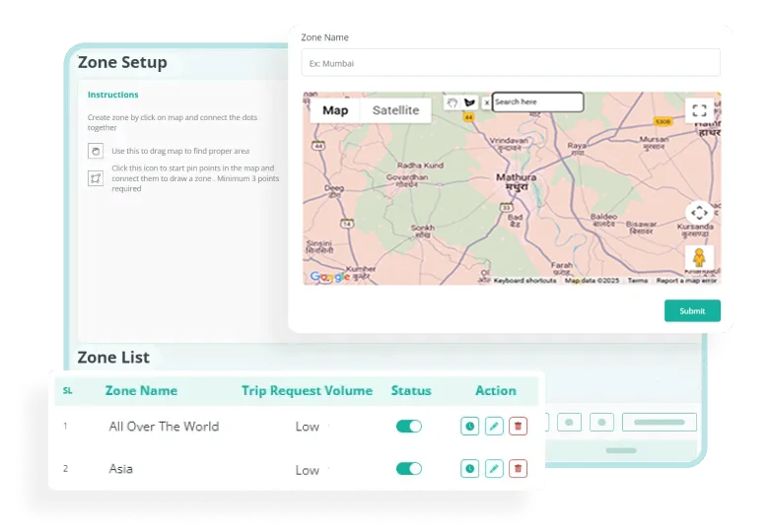Select the All Over The World row name
Image resolution: width=769 pixels, height=532 pixels.
click(164, 427)
